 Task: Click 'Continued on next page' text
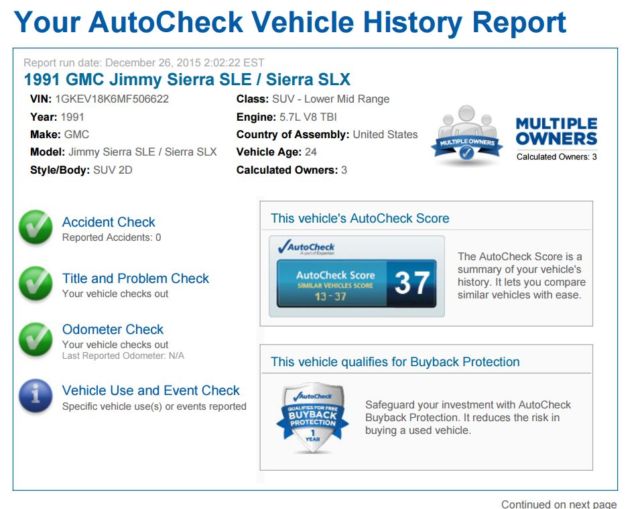(559, 504)
